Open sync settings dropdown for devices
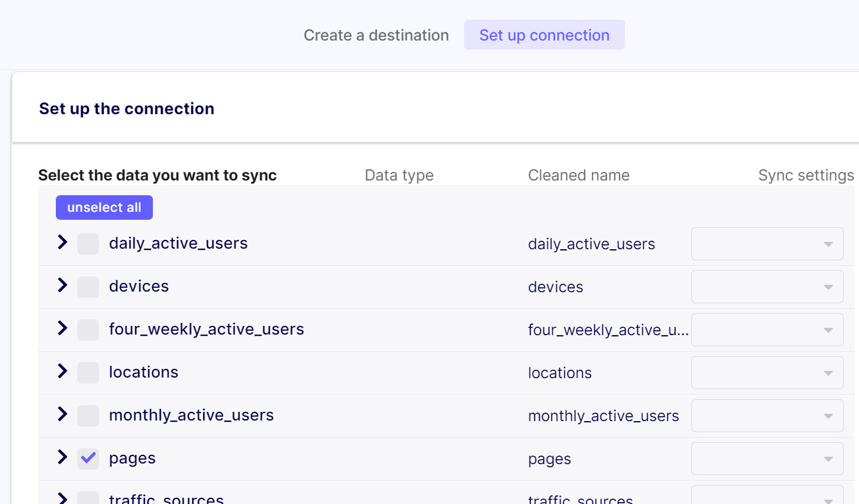The image size is (859, 504). (767, 287)
